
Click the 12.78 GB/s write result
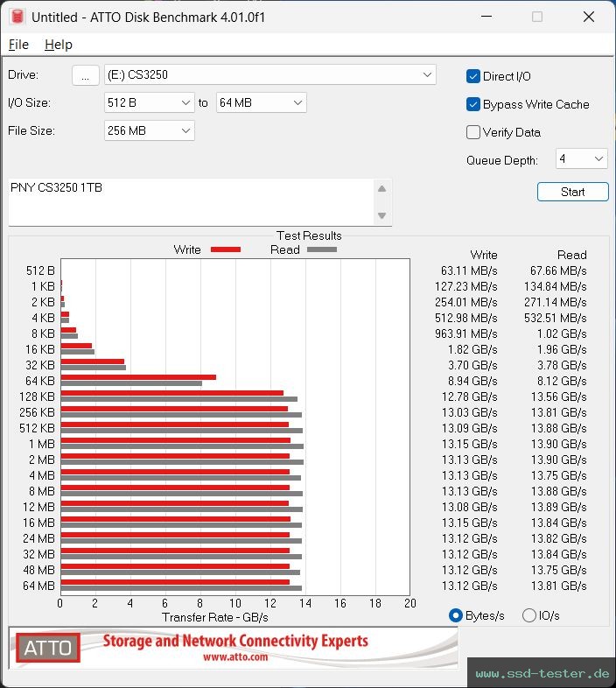[x=470, y=397]
